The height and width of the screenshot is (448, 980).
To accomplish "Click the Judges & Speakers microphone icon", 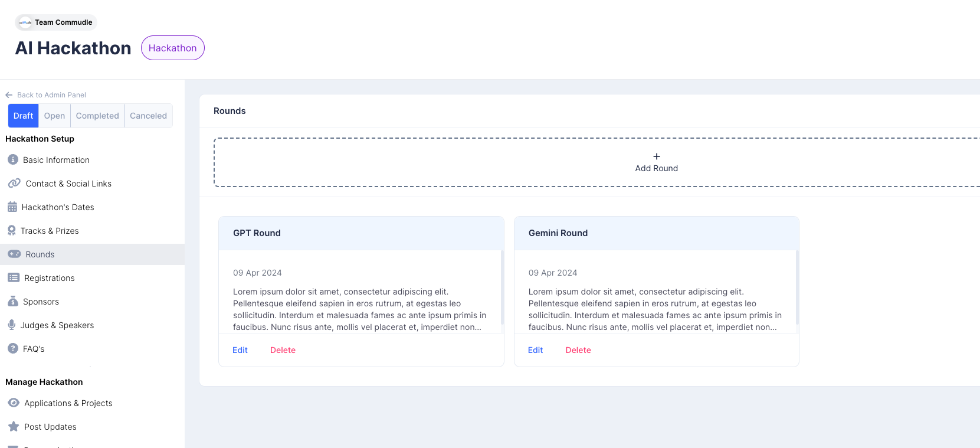I will click(x=12, y=325).
